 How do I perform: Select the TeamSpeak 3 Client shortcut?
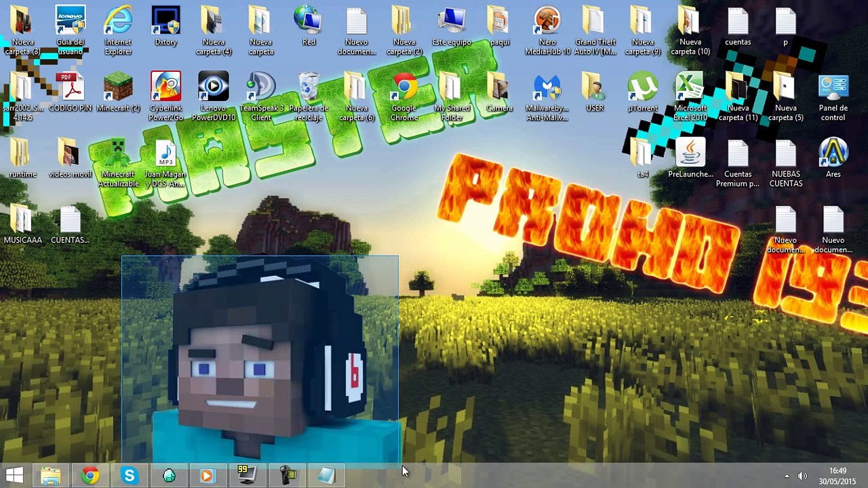(x=261, y=96)
